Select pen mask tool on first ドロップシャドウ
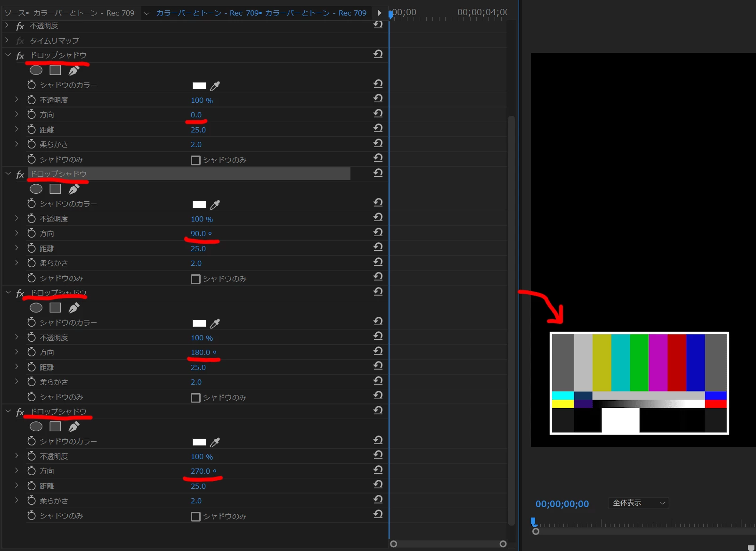Viewport: 756px width, 551px height. [74, 71]
